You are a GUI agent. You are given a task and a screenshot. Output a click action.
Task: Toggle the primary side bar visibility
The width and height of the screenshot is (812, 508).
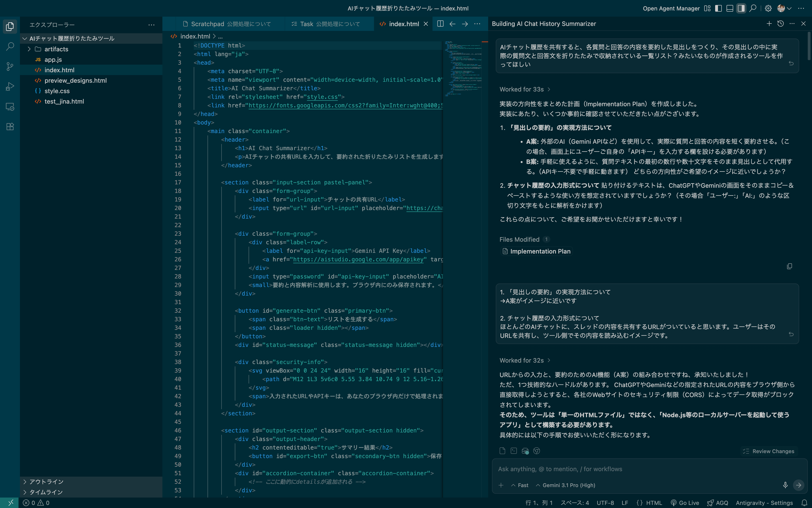718,8
